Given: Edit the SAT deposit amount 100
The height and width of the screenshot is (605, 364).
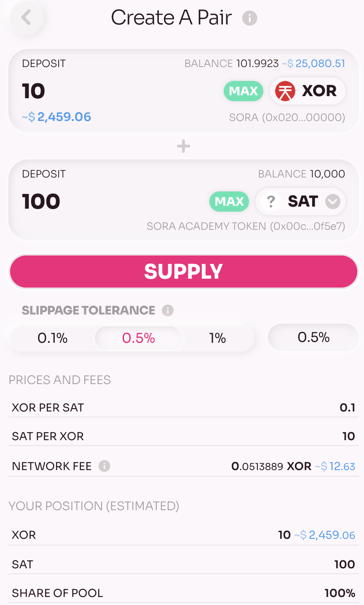Looking at the screenshot, I should click(x=41, y=202).
